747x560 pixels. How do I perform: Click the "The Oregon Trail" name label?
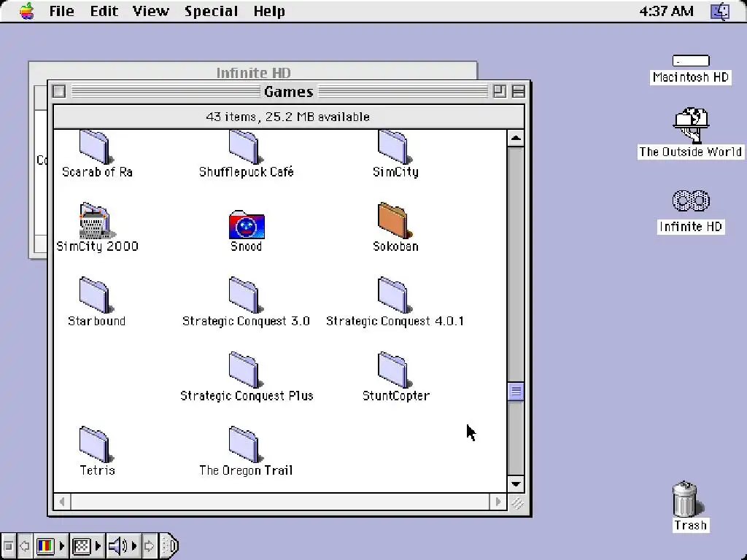pos(246,470)
